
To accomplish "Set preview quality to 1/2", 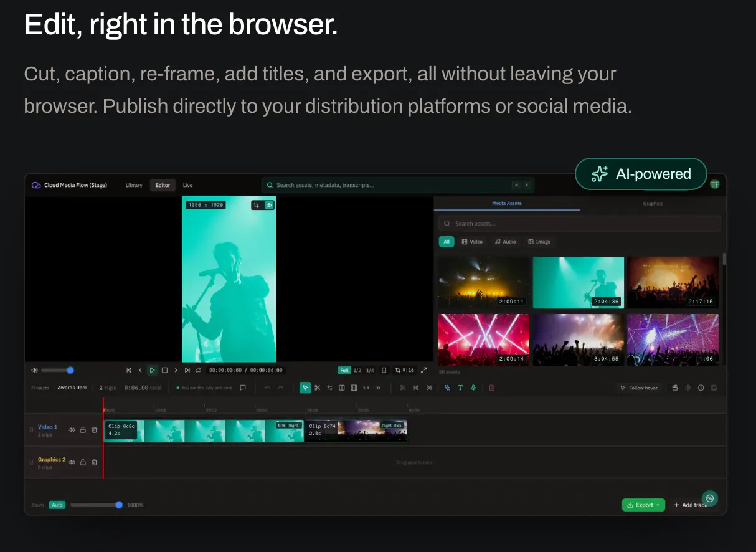I will coord(357,370).
